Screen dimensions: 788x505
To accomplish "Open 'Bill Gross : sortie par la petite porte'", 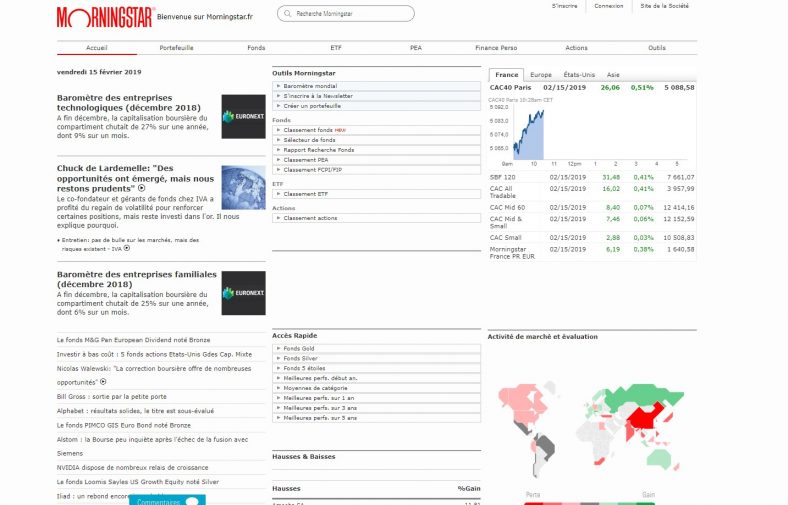I will click(x=112, y=396).
